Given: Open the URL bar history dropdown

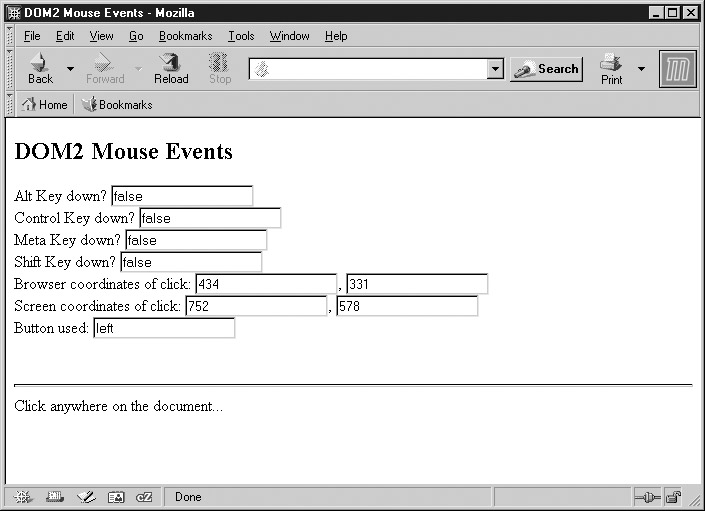Looking at the screenshot, I should [494, 69].
